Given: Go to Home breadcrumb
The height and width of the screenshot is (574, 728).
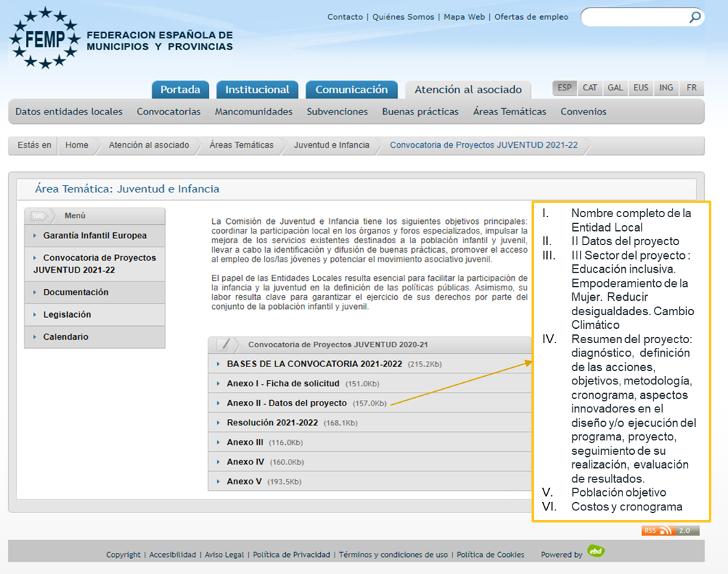Looking at the screenshot, I should (77, 145).
